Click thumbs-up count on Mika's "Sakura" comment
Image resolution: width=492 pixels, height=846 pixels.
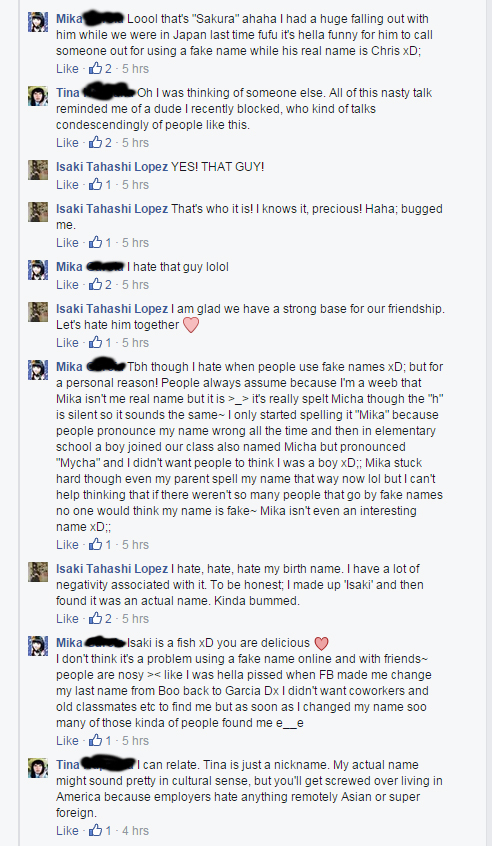(x=108, y=69)
